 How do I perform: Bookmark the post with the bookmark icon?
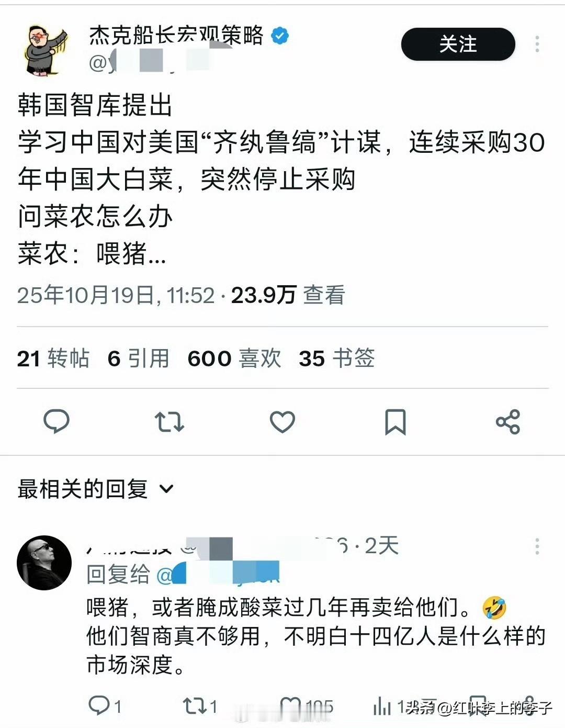point(395,422)
